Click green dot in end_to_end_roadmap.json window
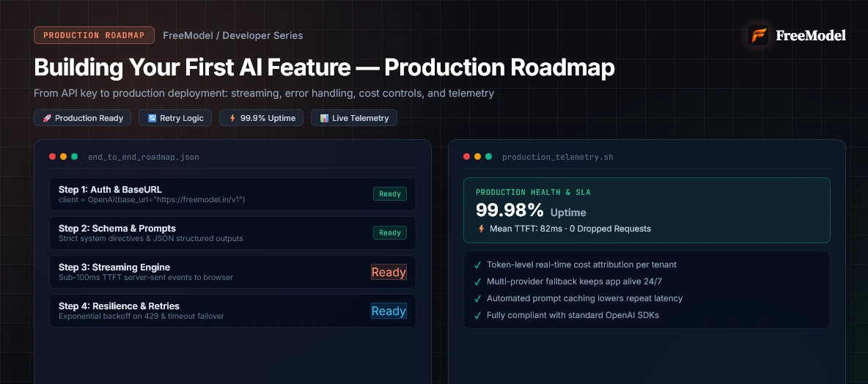The image size is (868, 384). tap(74, 157)
